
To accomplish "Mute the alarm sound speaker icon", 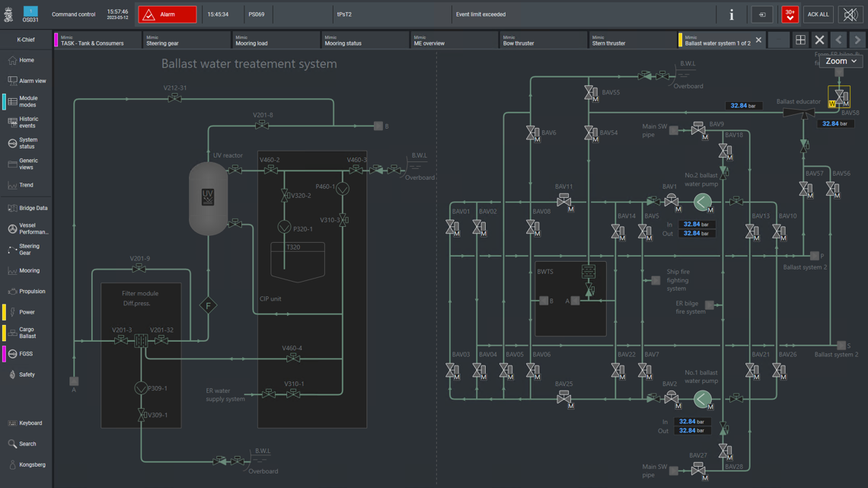I will 850,14.
